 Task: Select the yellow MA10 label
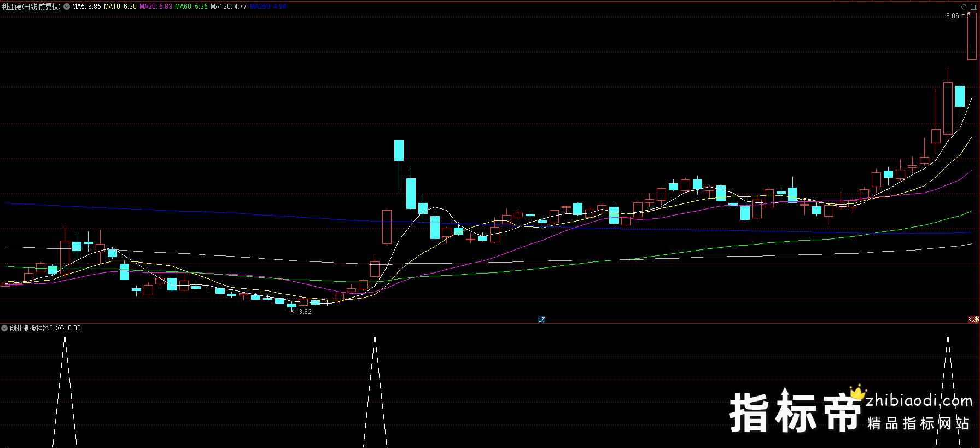(x=120, y=7)
